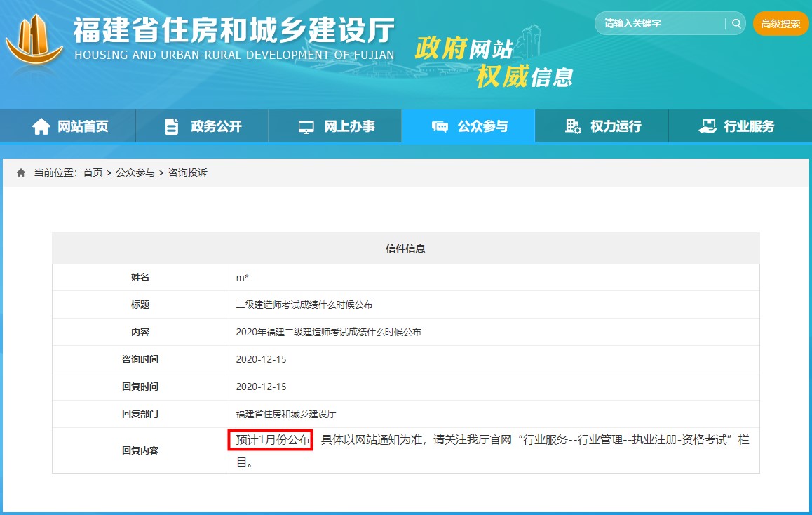Image resolution: width=812 pixels, height=515 pixels.
Task: Click the red-highlighted text 预计1月份公布
Action: click(x=270, y=441)
